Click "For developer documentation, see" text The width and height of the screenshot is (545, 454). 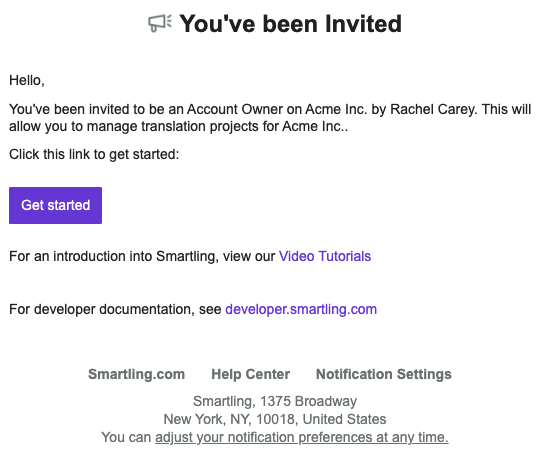(115, 309)
